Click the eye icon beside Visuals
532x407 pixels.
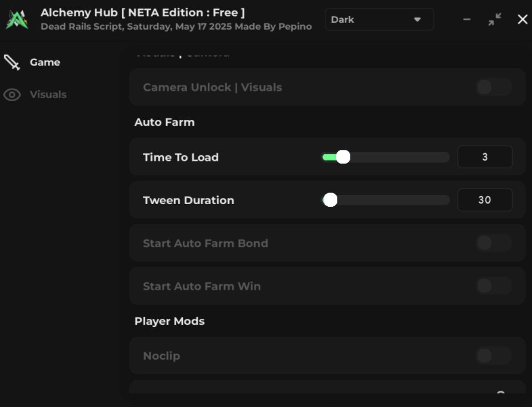(12, 95)
